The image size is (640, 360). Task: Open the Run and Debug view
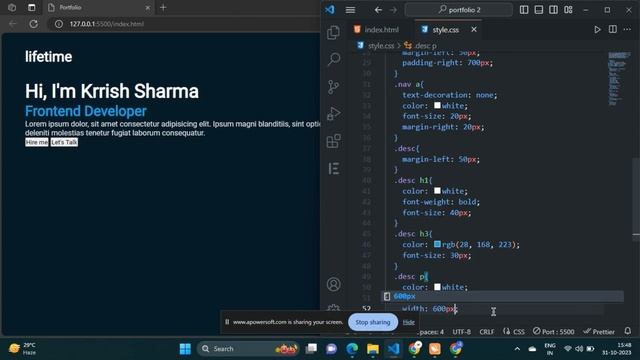333,114
